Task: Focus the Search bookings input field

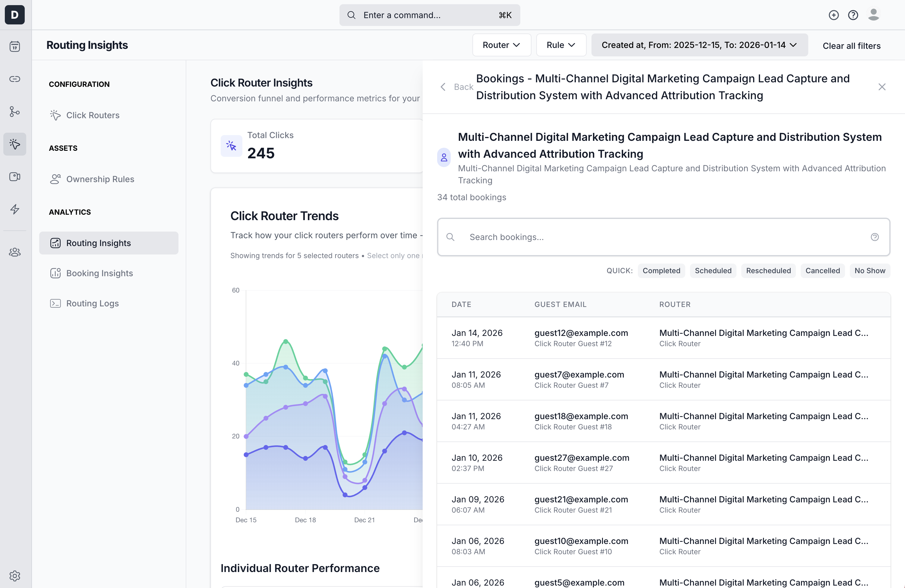Action: tap(663, 237)
